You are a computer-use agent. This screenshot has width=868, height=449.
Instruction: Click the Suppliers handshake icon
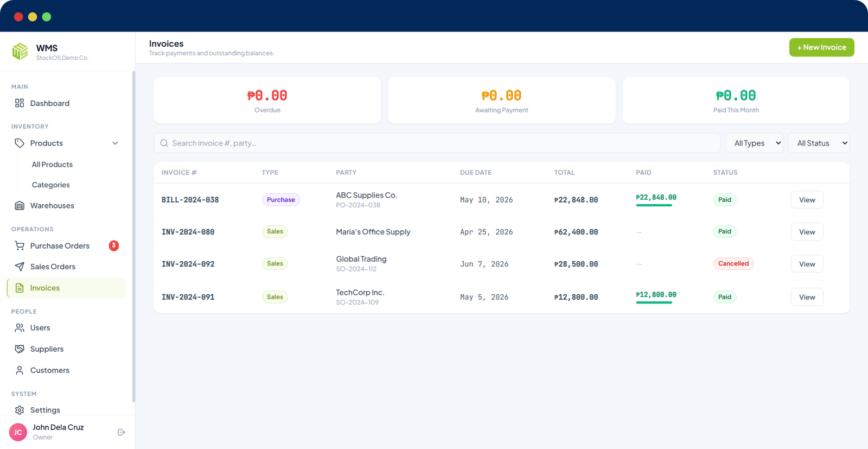pyautogui.click(x=20, y=349)
